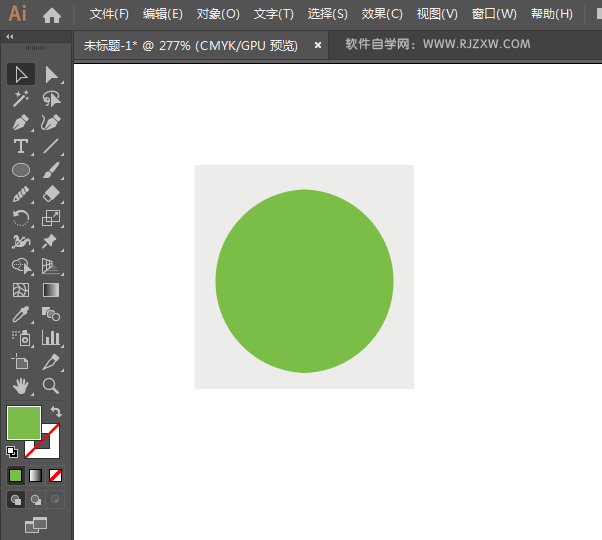Select the Eyedropper tool
602x540 pixels.
tap(21, 314)
